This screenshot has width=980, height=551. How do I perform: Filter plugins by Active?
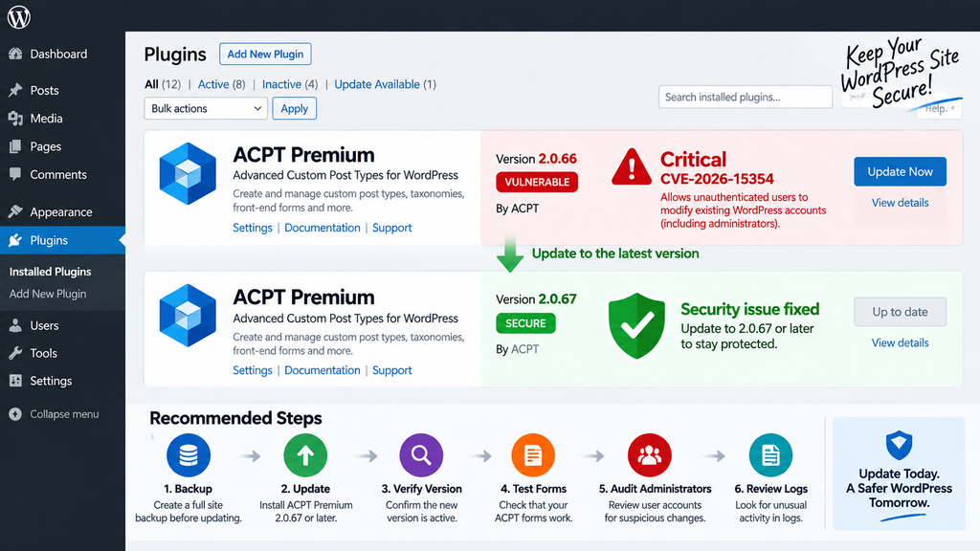click(221, 84)
